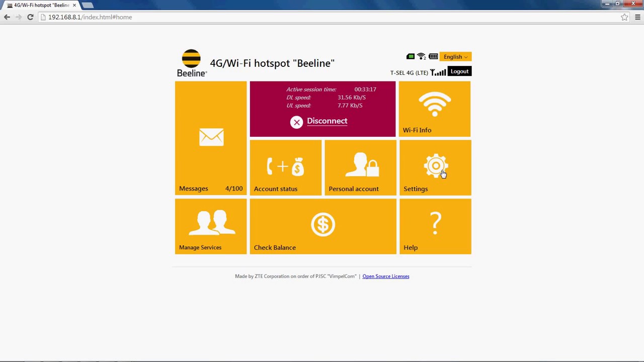Open Manage Services people icon
The image size is (644, 362).
212,222
